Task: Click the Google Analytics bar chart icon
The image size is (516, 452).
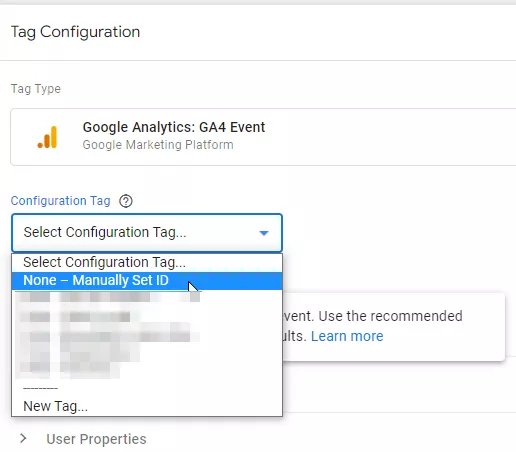Action: [47, 137]
